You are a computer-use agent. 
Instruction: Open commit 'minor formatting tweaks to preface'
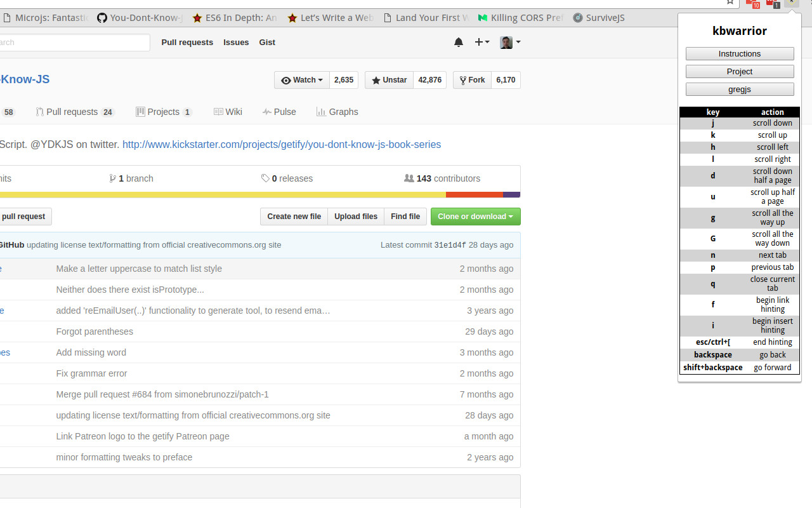click(124, 457)
